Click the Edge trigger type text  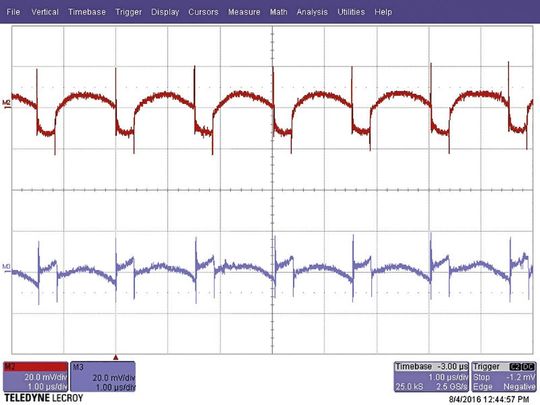click(x=482, y=387)
